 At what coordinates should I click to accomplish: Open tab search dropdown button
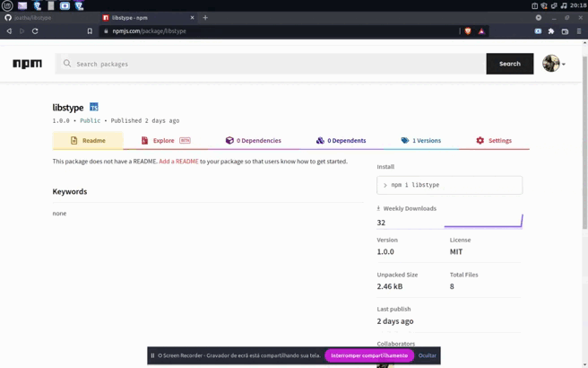pyautogui.click(x=539, y=18)
